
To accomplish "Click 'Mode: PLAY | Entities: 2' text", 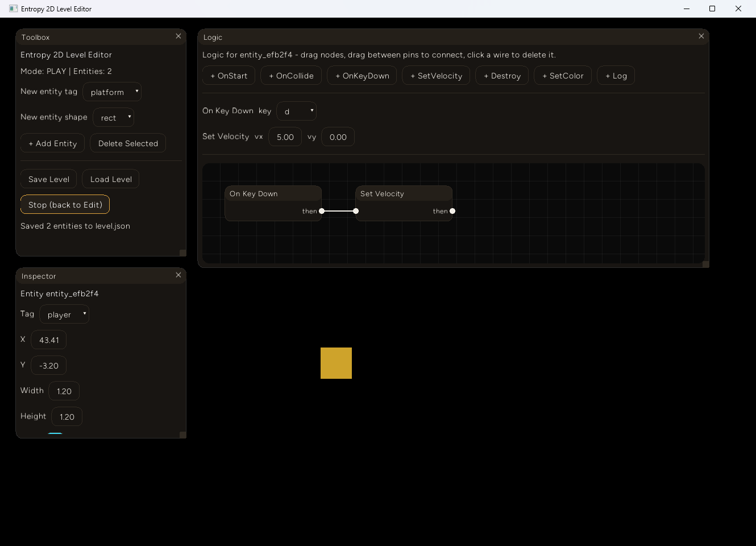I will click(66, 71).
